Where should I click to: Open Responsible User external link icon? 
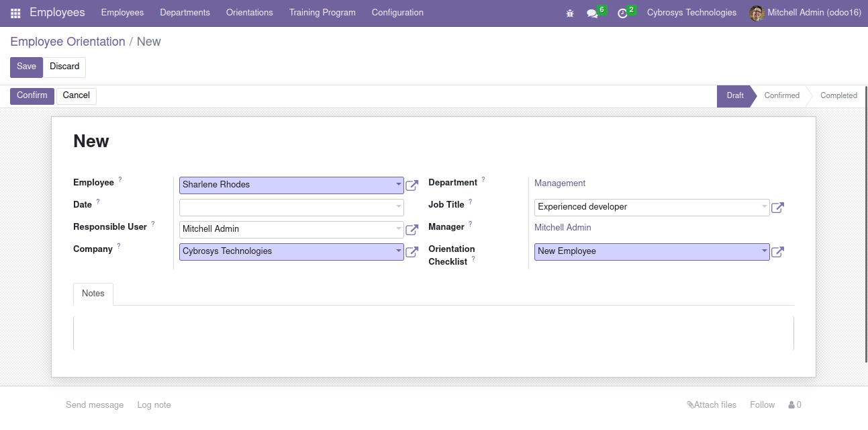point(412,230)
